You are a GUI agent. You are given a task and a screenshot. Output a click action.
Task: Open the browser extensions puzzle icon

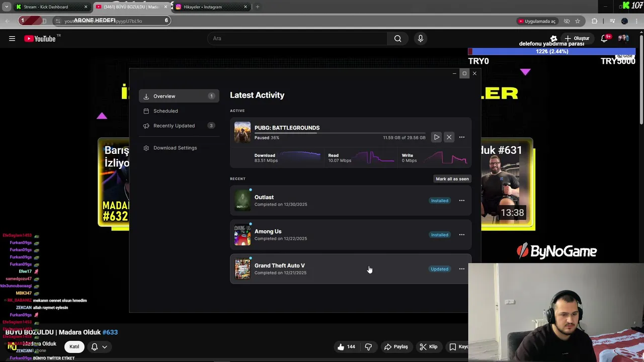click(x=595, y=21)
